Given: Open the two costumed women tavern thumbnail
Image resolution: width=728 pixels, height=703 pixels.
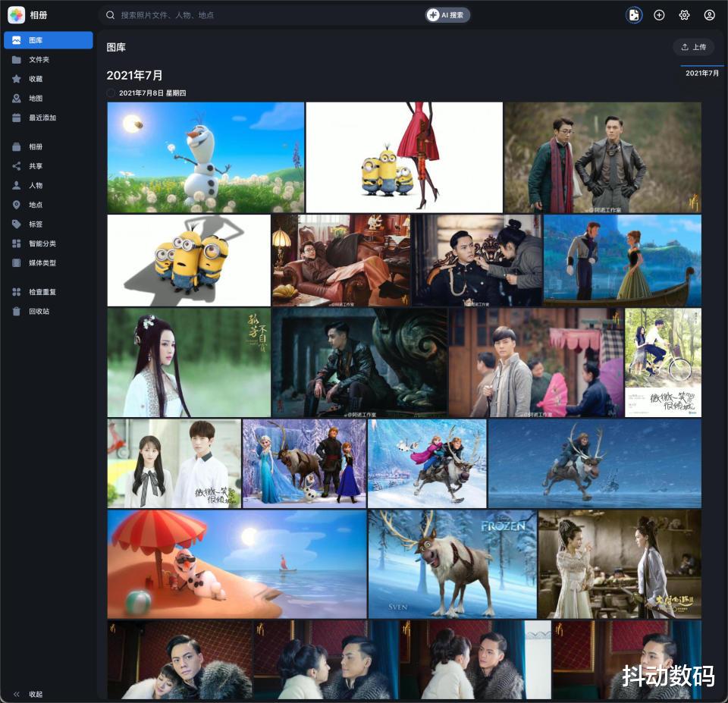Looking at the screenshot, I should click(x=620, y=564).
